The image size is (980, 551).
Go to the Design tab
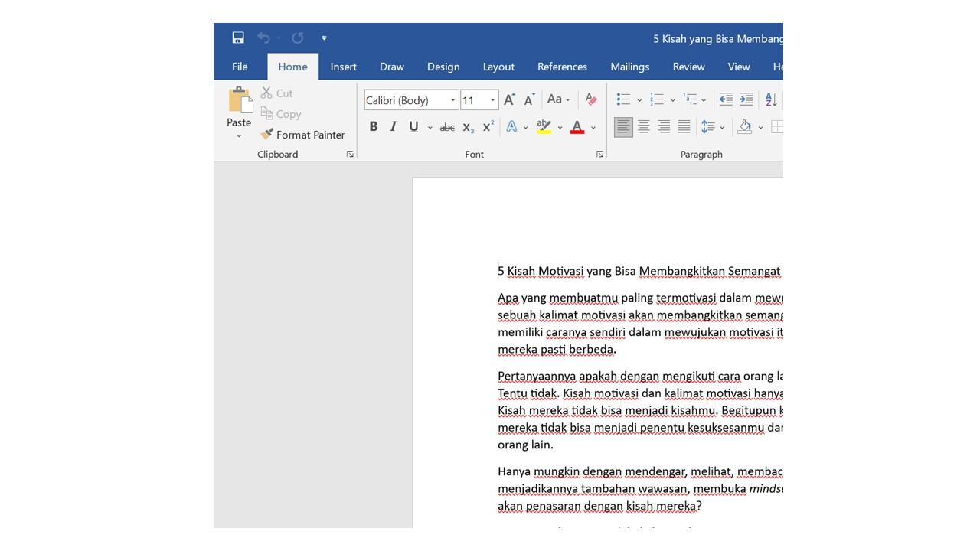pyautogui.click(x=443, y=67)
